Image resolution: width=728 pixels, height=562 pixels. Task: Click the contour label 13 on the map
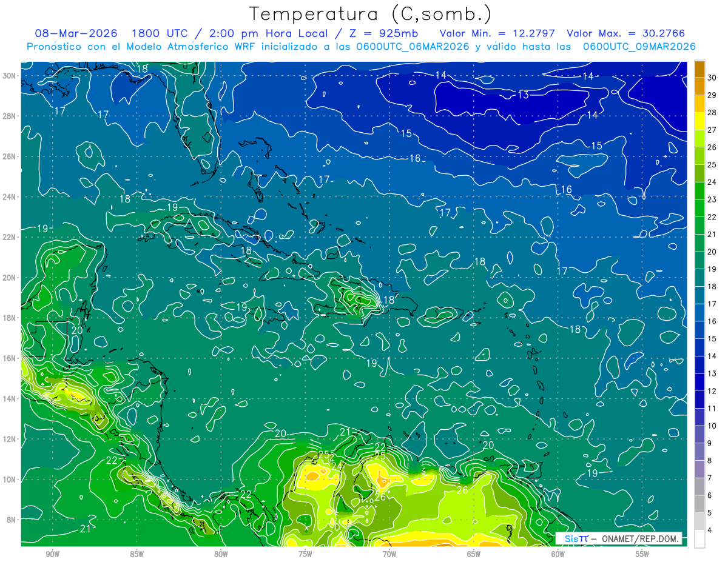[x=524, y=95]
